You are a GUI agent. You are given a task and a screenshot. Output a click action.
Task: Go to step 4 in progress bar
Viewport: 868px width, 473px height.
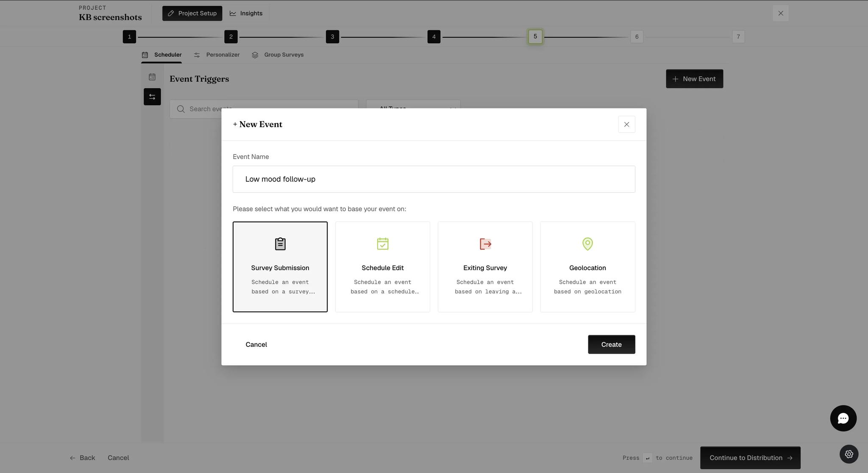coord(434,36)
